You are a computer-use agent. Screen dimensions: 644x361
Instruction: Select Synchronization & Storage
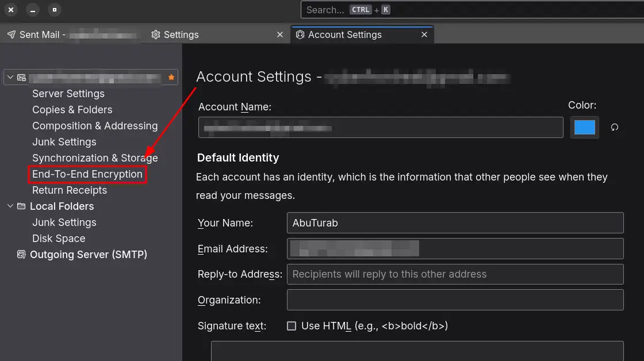tap(95, 158)
